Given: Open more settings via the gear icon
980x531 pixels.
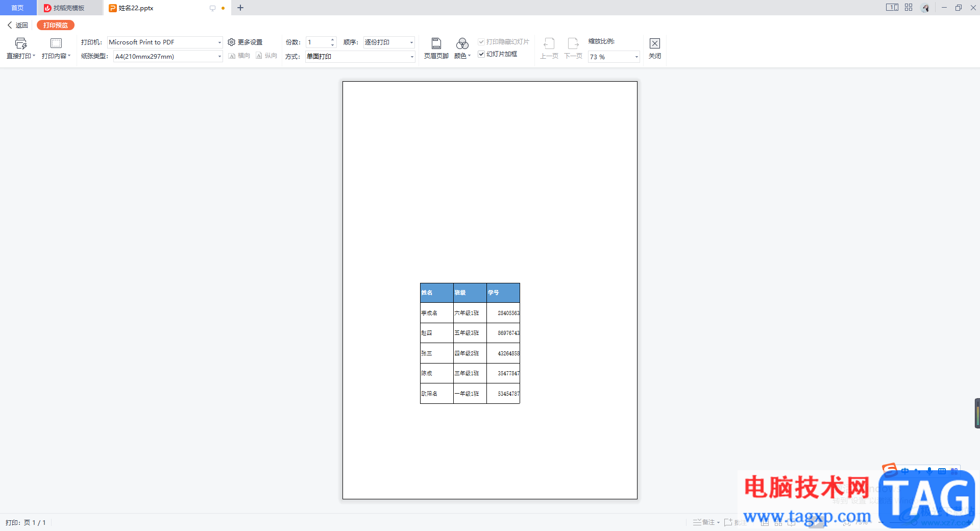Looking at the screenshot, I should click(x=231, y=42).
